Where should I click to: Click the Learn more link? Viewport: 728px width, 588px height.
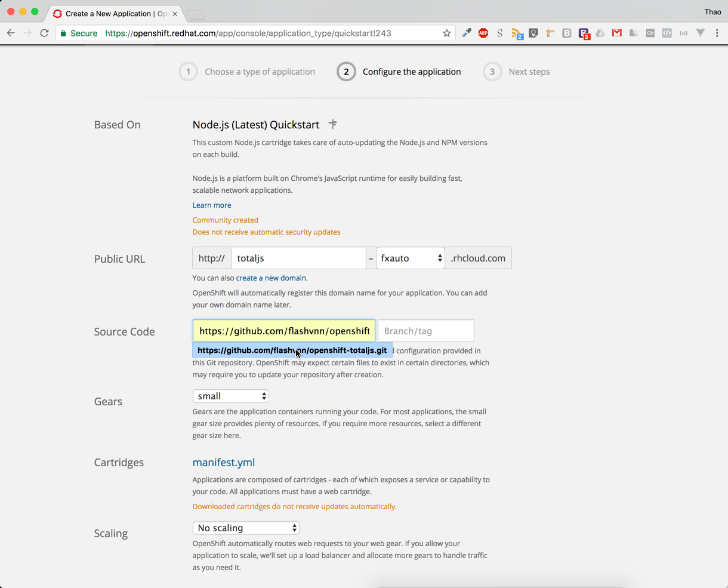click(212, 205)
